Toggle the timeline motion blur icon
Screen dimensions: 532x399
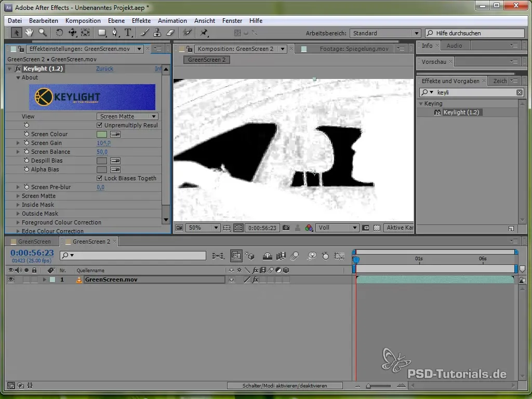click(x=295, y=256)
